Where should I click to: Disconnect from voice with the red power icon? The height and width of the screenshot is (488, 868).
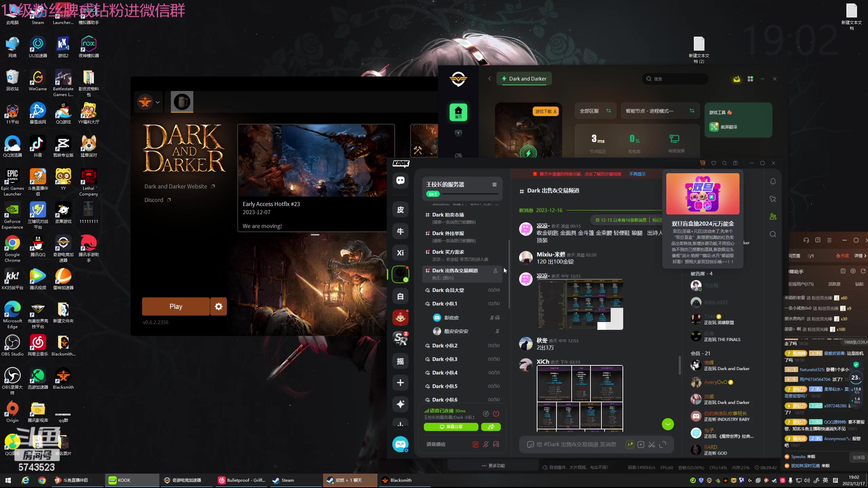point(496,413)
